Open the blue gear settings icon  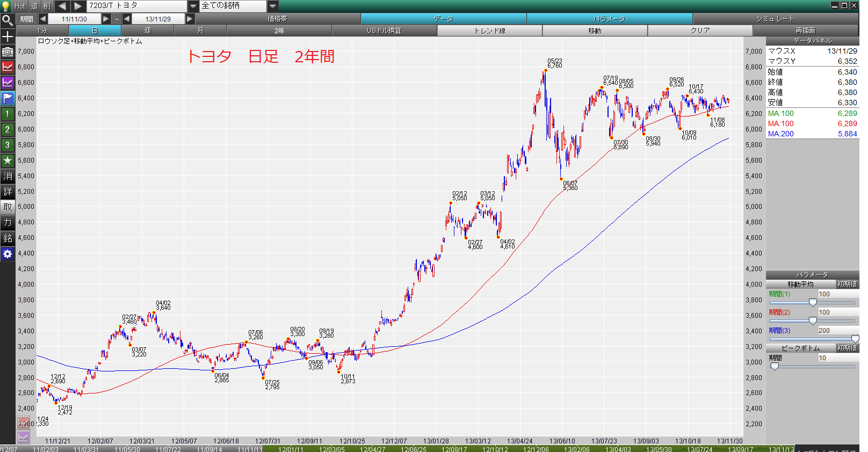[8, 254]
